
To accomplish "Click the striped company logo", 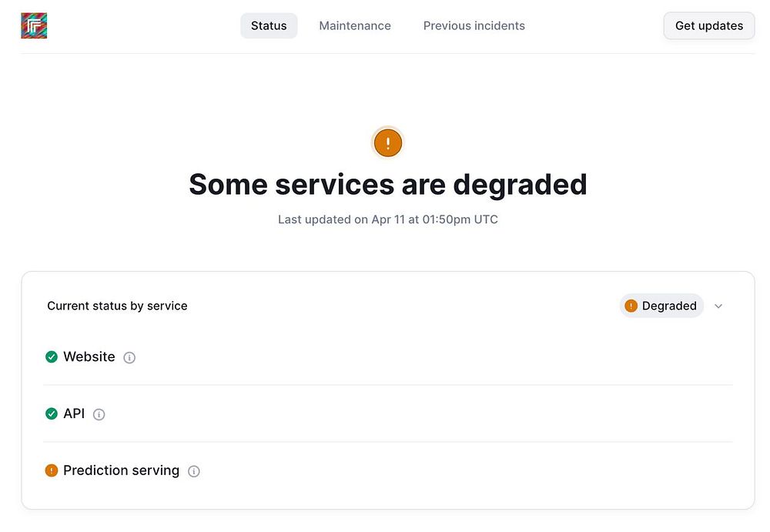I will (34, 25).
